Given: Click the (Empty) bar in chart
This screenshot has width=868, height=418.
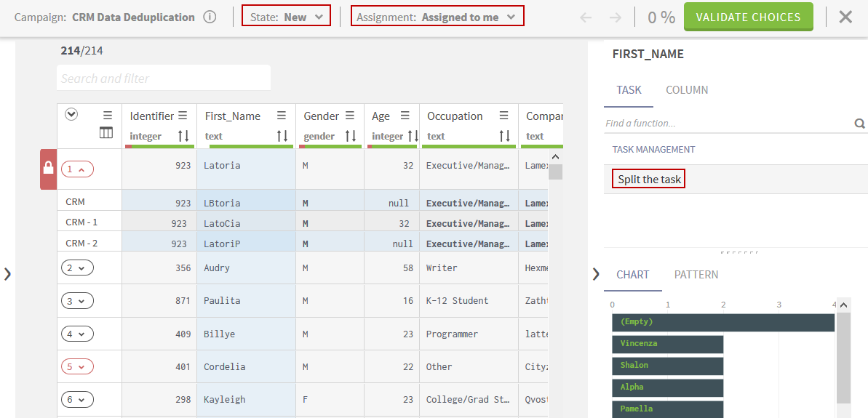Looking at the screenshot, I should click(722, 322).
